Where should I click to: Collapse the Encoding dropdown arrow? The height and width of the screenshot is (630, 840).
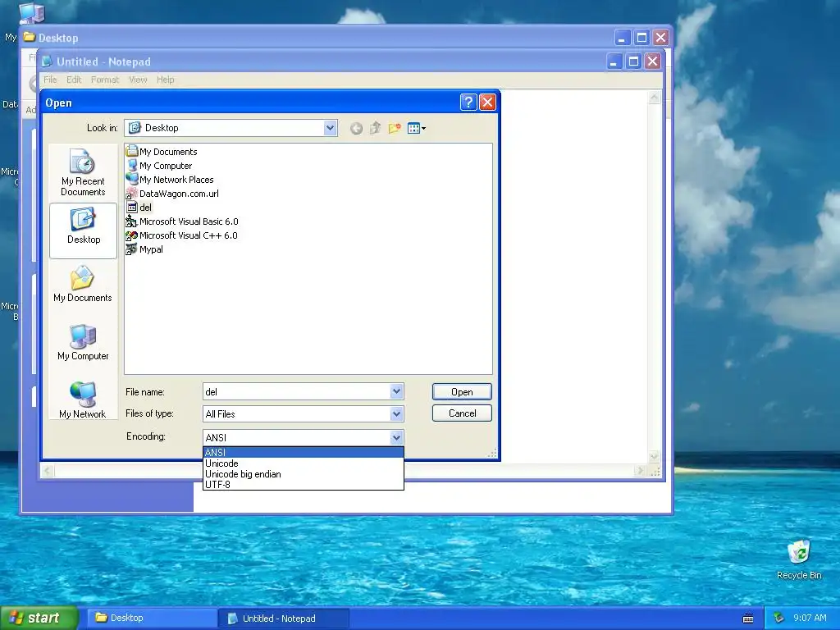point(396,437)
